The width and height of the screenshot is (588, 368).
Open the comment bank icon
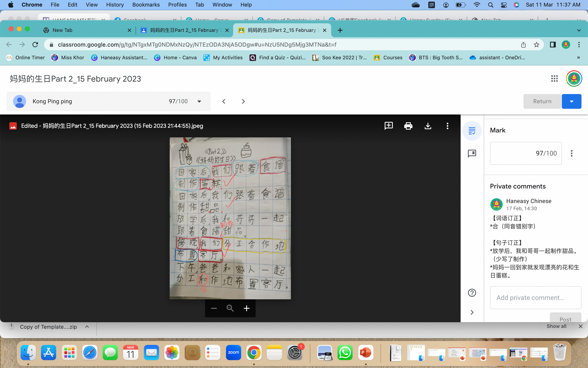(472, 153)
